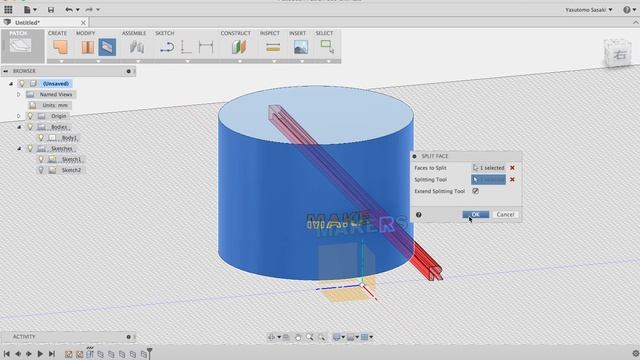Select the first Modify tool icon
This screenshot has width=640, height=360.
tap(88, 47)
